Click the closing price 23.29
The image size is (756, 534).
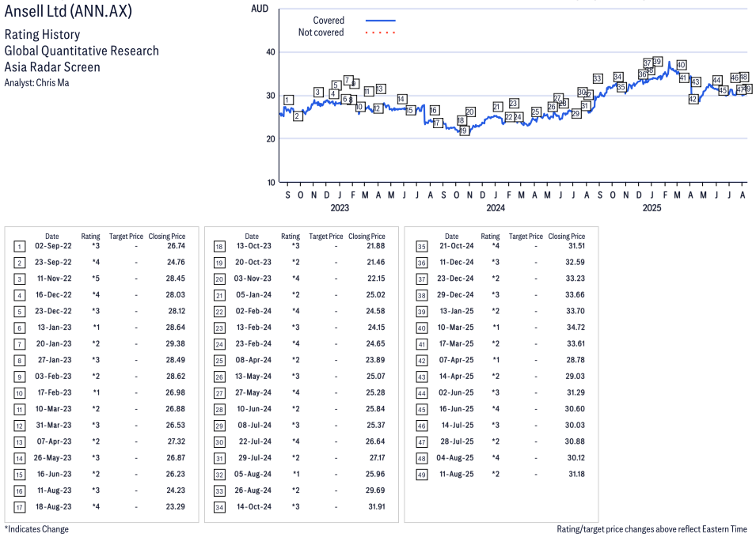point(176,506)
